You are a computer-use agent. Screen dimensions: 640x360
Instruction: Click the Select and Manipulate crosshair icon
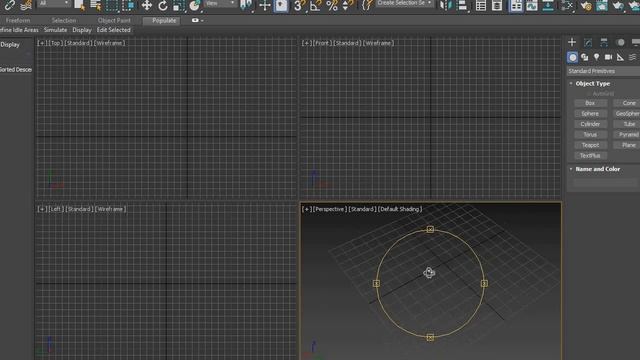(264, 5)
